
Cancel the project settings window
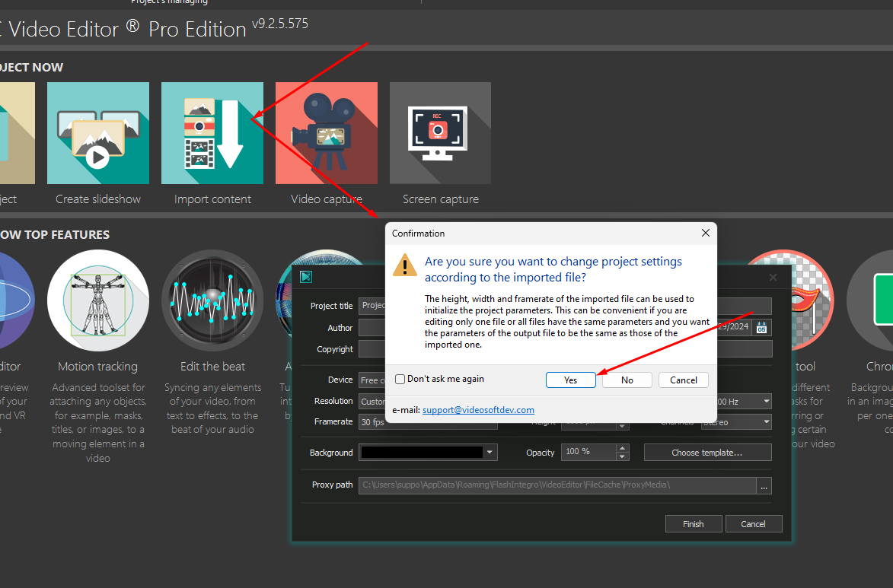pyautogui.click(x=754, y=523)
